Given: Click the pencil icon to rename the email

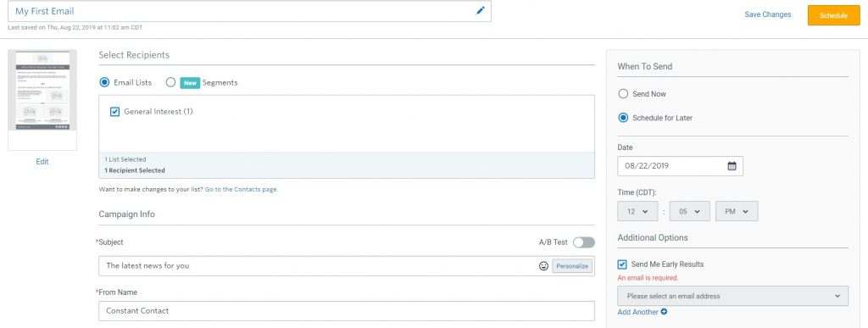Looking at the screenshot, I should click(x=480, y=10).
